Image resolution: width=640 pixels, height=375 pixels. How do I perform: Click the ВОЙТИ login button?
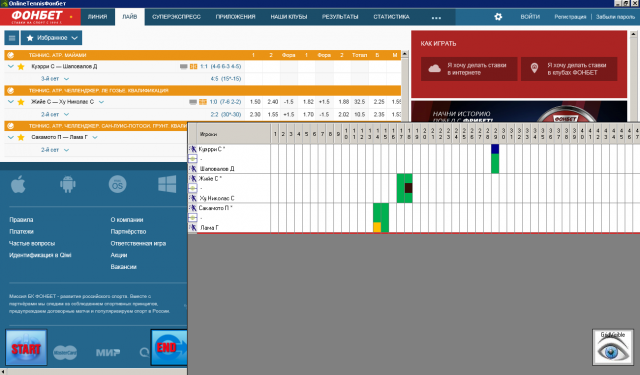click(530, 17)
